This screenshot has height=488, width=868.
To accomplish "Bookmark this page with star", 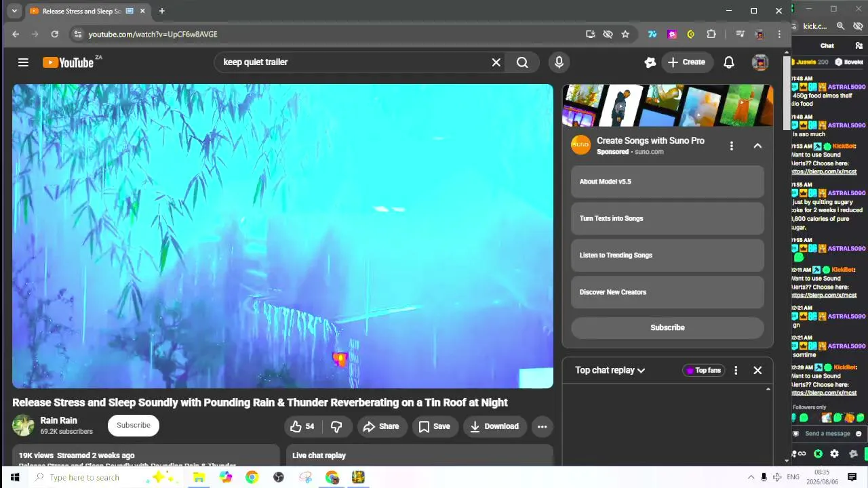I will coord(625,34).
